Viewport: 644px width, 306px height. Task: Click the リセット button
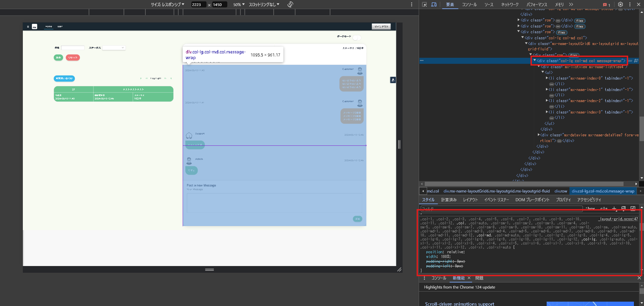point(73,57)
